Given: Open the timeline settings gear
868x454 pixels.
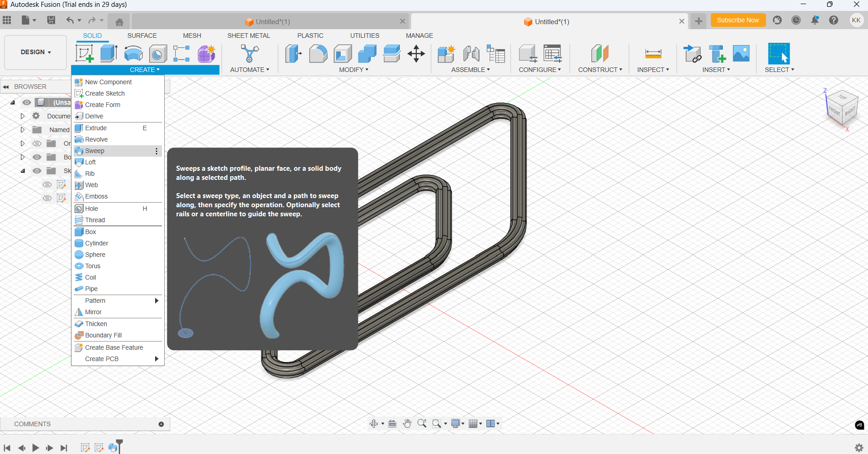Looking at the screenshot, I should (x=859, y=448).
